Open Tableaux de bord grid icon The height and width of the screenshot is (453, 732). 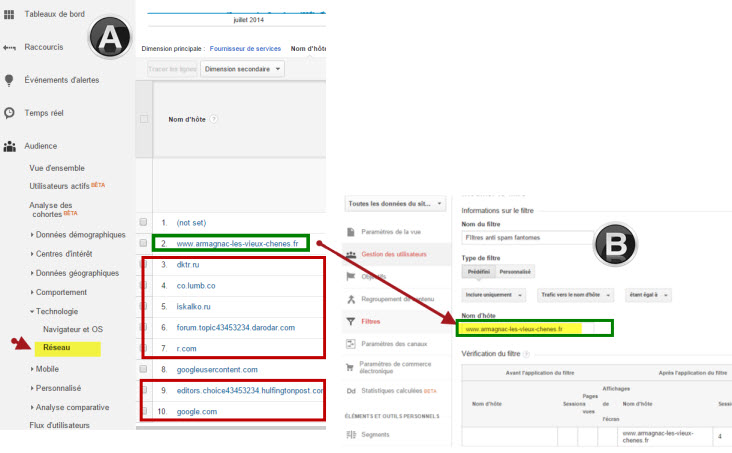(9, 14)
